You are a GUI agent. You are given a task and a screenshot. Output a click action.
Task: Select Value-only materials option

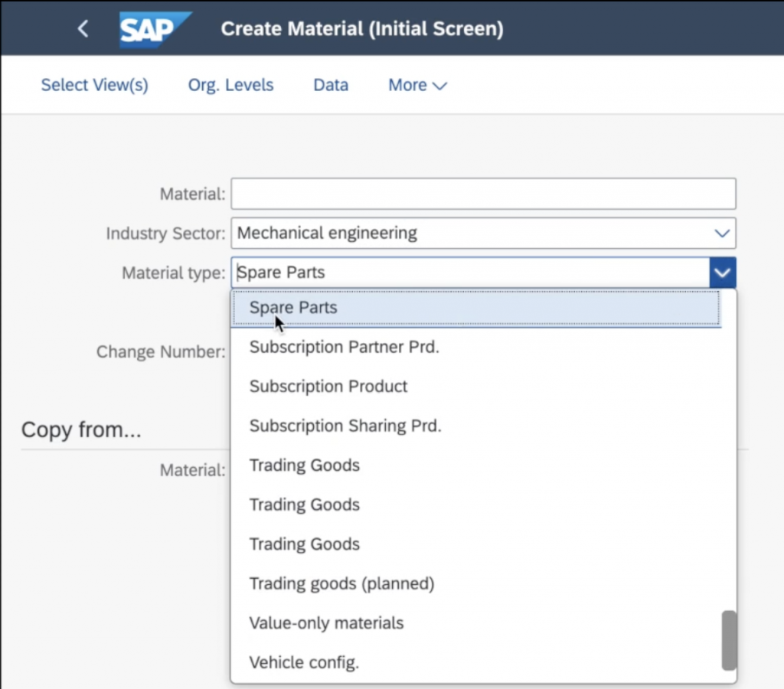(326, 623)
